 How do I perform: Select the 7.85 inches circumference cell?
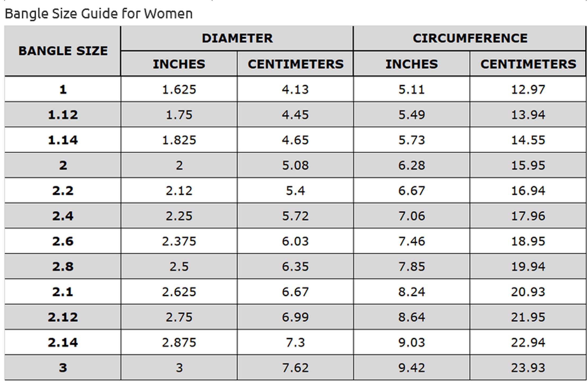(x=411, y=266)
